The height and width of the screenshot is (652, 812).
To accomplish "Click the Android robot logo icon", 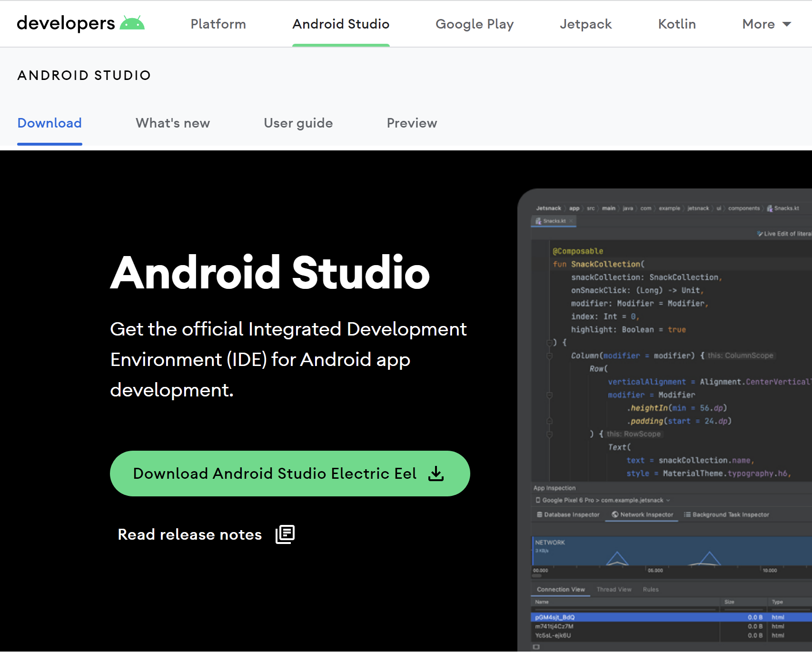I will click(132, 23).
